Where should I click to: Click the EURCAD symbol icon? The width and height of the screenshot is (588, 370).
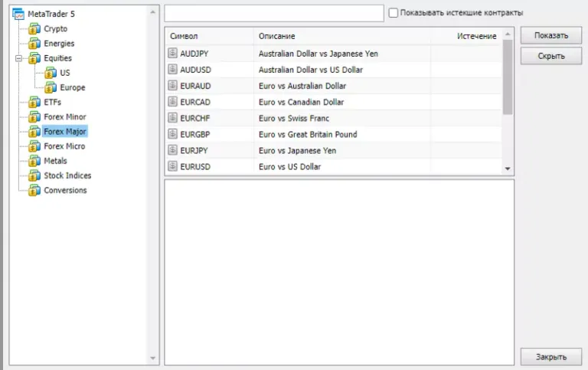coord(172,101)
